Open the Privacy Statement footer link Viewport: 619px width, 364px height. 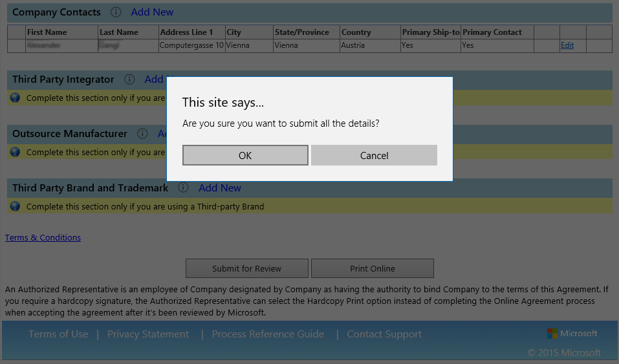tap(148, 334)
